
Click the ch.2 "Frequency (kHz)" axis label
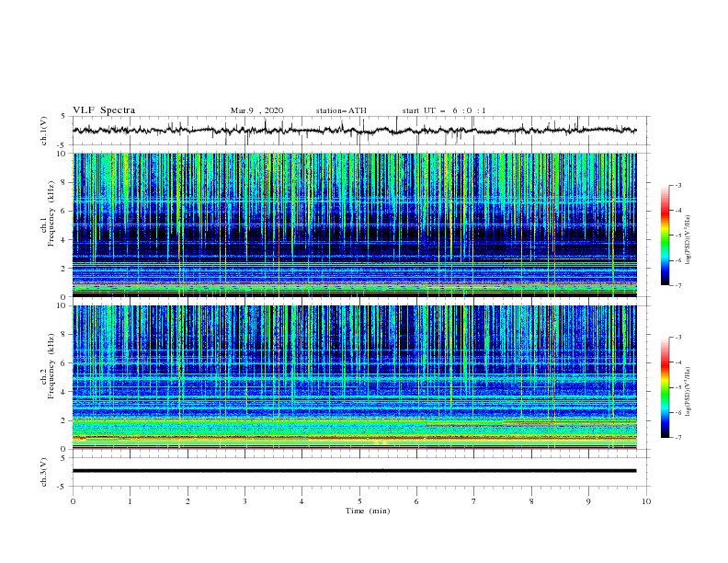(x=51, y=365)
